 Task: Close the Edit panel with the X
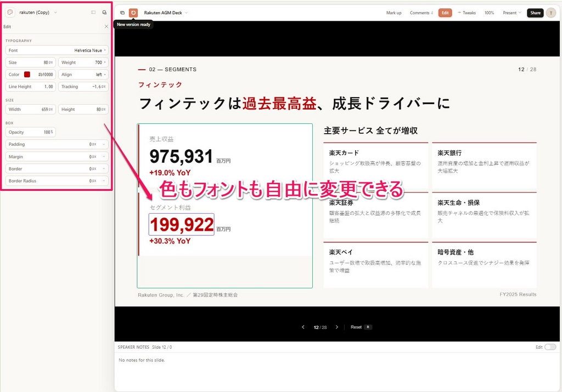106,26
